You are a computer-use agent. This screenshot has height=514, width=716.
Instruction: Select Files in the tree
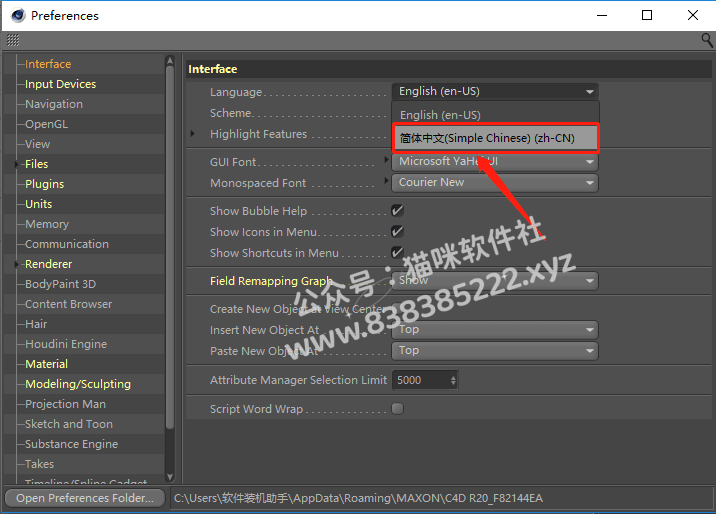tap(37, 164)
